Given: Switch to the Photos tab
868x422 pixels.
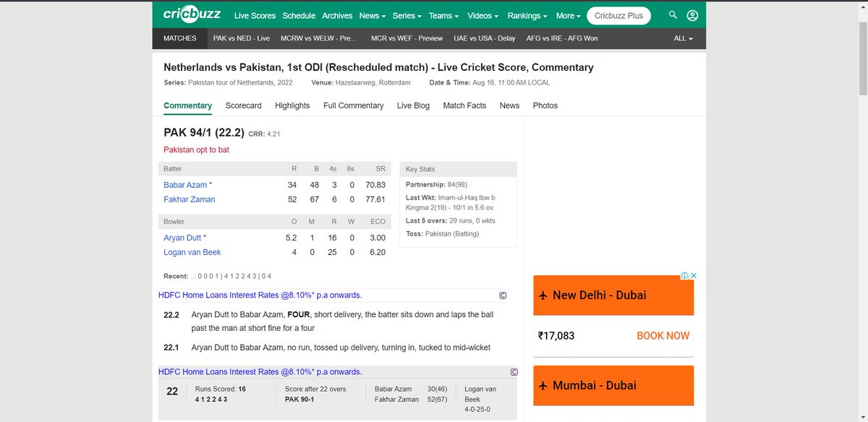Looking at the screenshot, I should [545, 105].
